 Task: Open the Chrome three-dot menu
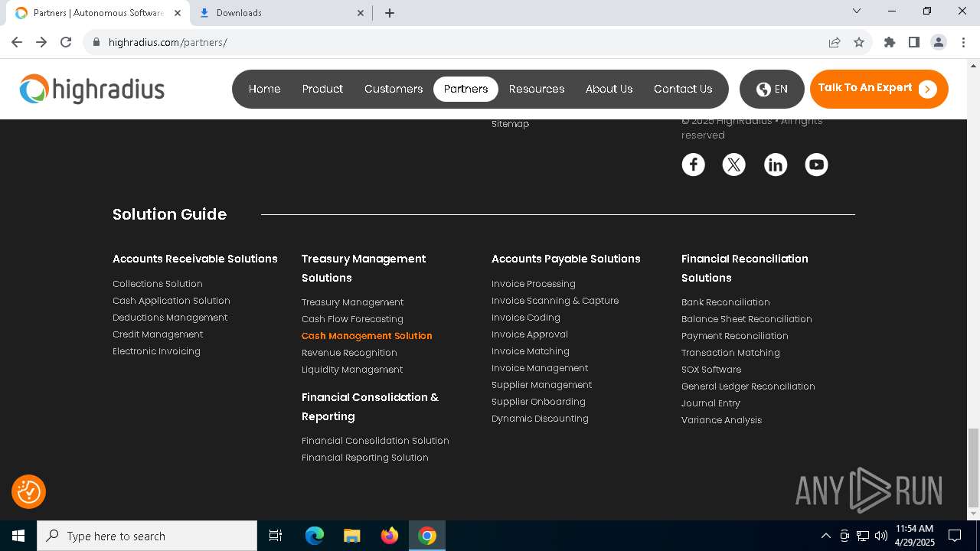pos(963,42)
